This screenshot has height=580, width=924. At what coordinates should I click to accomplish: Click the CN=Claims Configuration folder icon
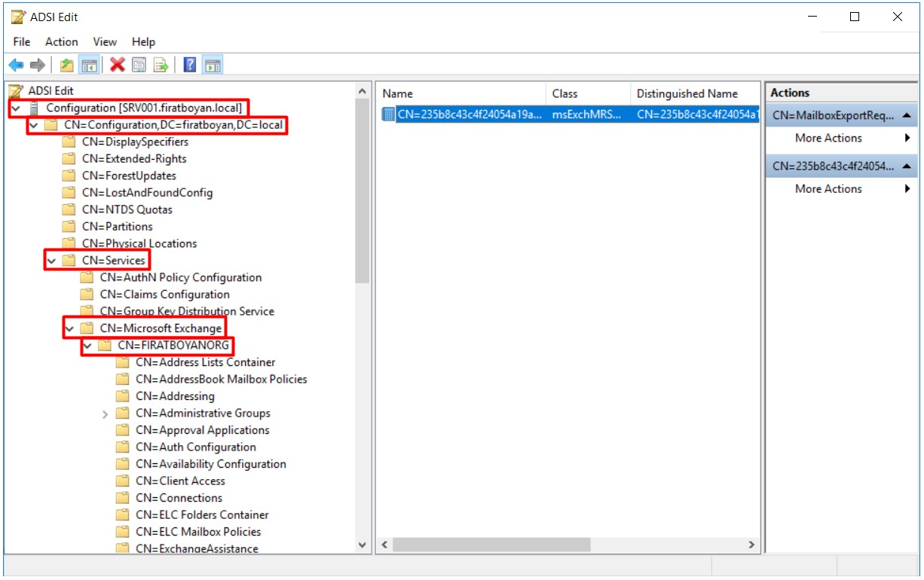pos(87,295)
